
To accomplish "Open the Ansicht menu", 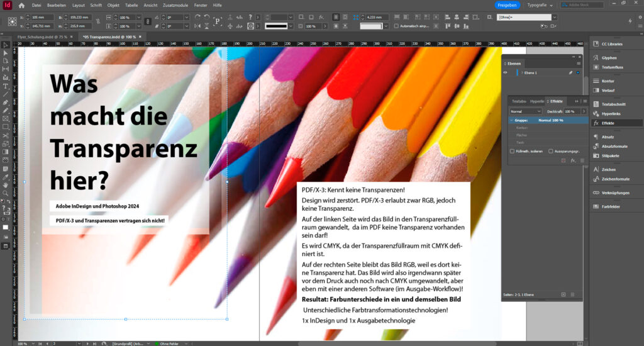I will pyautogui.click(x=150, y=5).
